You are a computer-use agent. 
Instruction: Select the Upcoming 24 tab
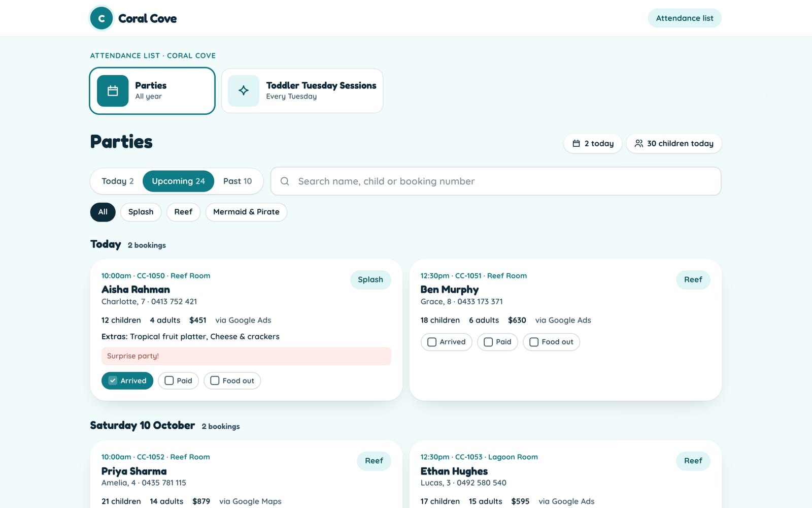[x=178, y=181]
